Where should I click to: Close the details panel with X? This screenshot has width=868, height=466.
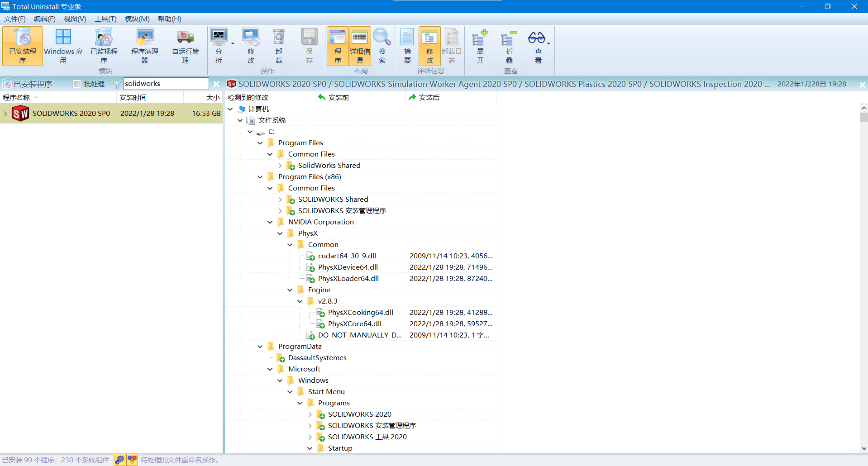(862, 85)
